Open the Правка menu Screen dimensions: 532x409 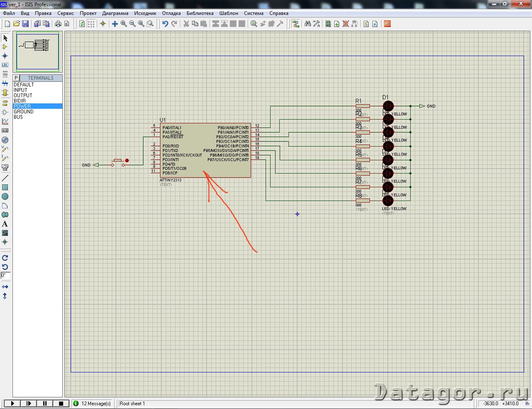(43, 13)
